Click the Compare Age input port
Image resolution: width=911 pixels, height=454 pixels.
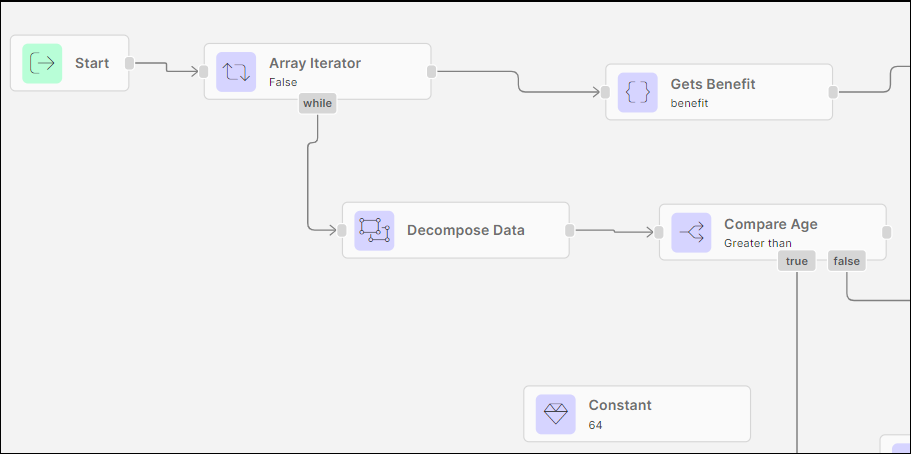tap(659, 232)
